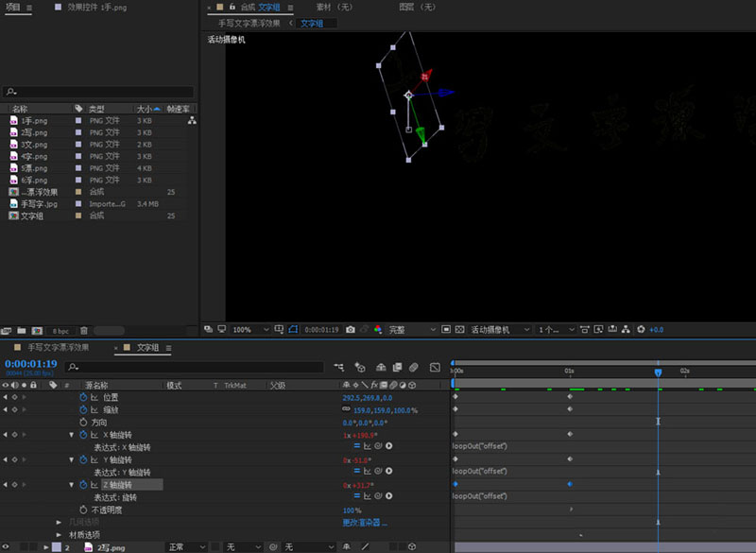Toggle the Z 轴旋转 stopwatch
The image size is (756, 553).
pos(83,485)
